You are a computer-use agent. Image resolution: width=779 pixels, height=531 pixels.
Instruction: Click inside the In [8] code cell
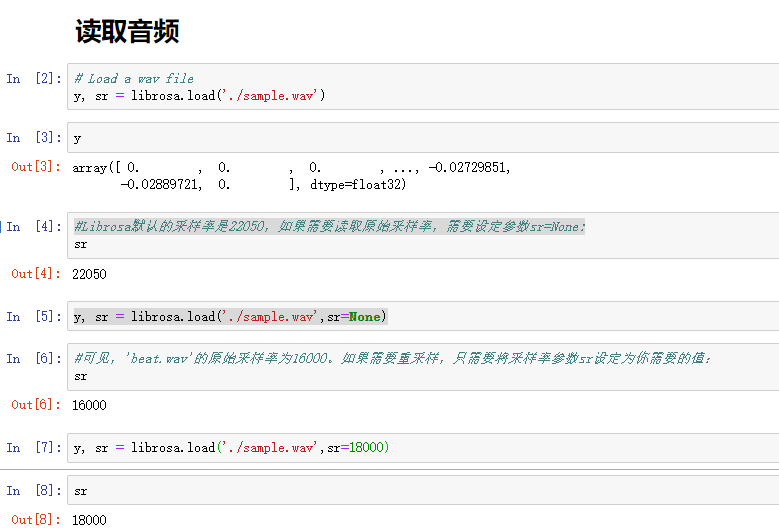400,491
